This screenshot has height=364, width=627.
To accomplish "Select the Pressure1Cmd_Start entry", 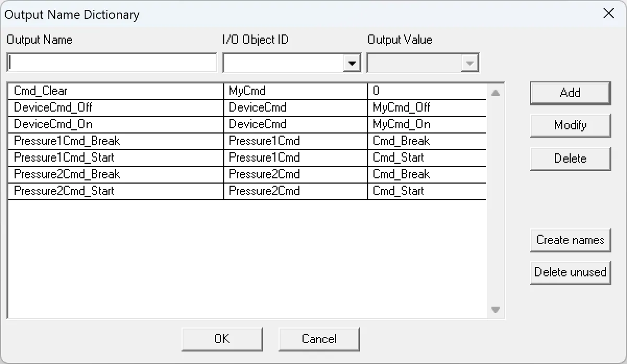I will pos(115,157).
